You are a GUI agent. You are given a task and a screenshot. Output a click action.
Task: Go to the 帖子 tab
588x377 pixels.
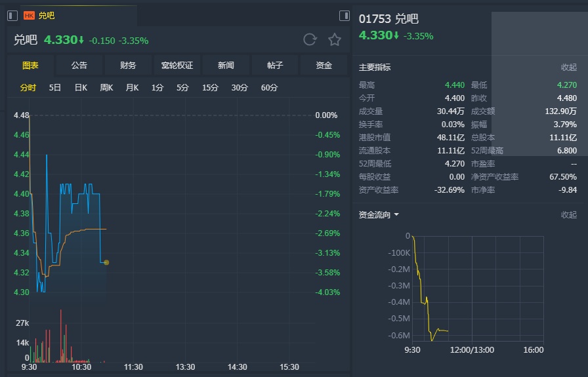coord(275,66)
